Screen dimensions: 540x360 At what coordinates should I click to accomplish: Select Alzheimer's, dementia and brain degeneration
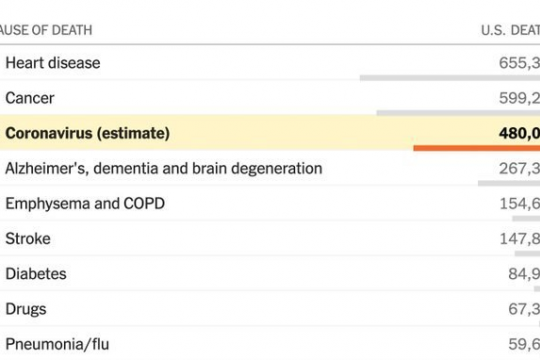click(164, 168)
